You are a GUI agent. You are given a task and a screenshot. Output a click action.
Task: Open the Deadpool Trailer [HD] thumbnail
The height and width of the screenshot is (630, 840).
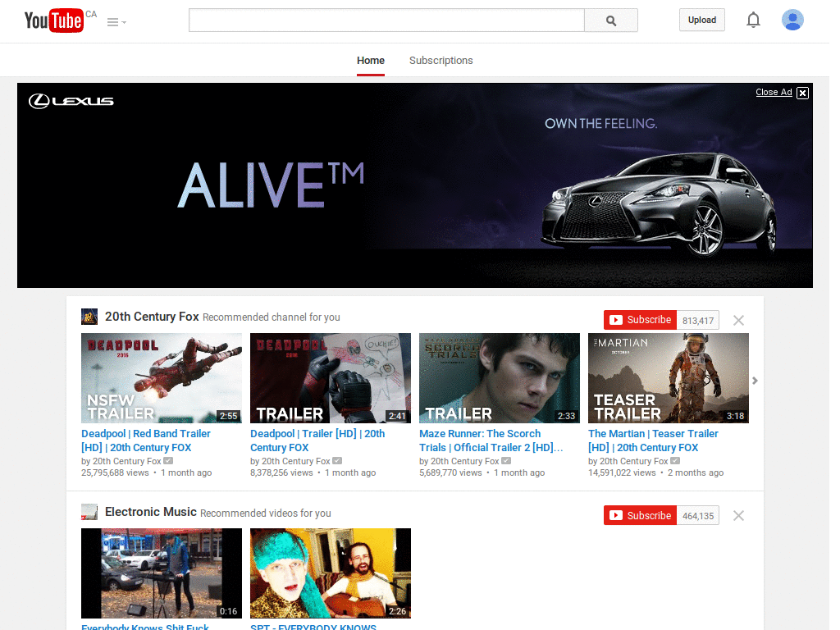coord(331,378)
